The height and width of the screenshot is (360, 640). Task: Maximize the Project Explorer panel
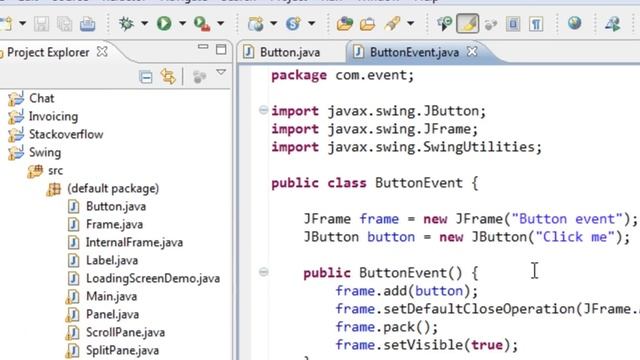click(221, 49)
